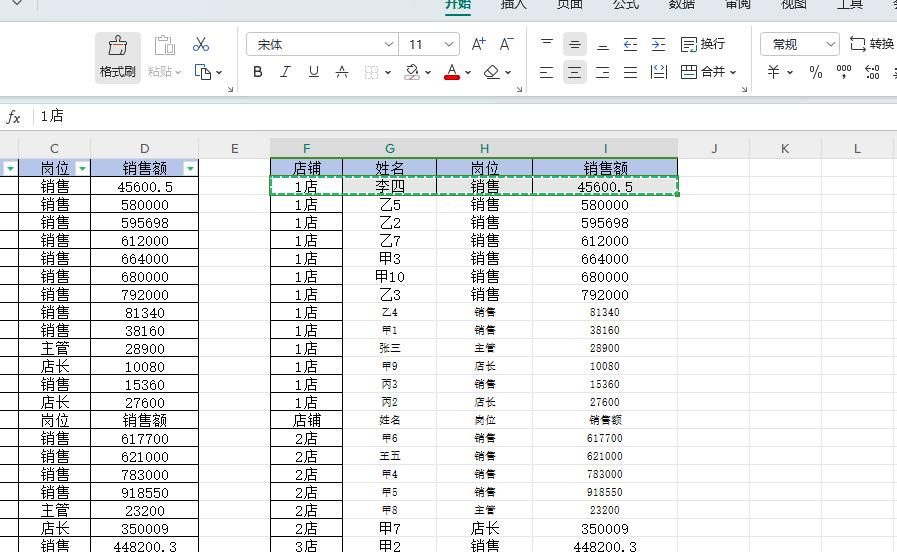Screen dimensions: 897x552
Task: Open the insert function fx button
Action: tap(13, 117)
